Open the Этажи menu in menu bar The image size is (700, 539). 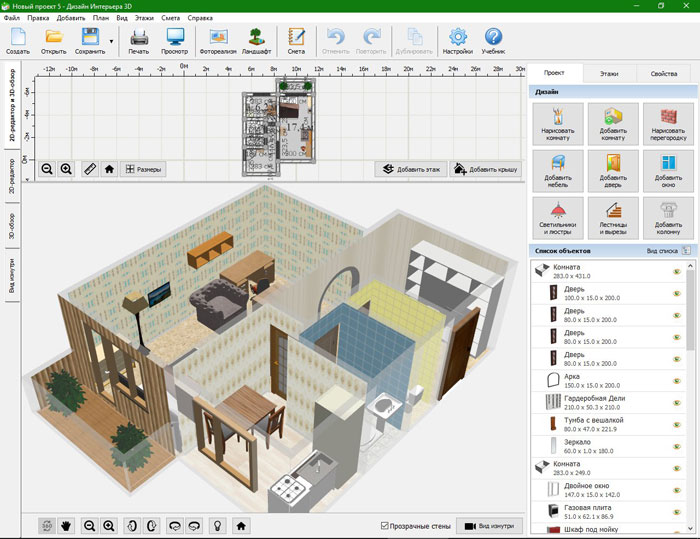pyautogui.click(x=144, y=18)
